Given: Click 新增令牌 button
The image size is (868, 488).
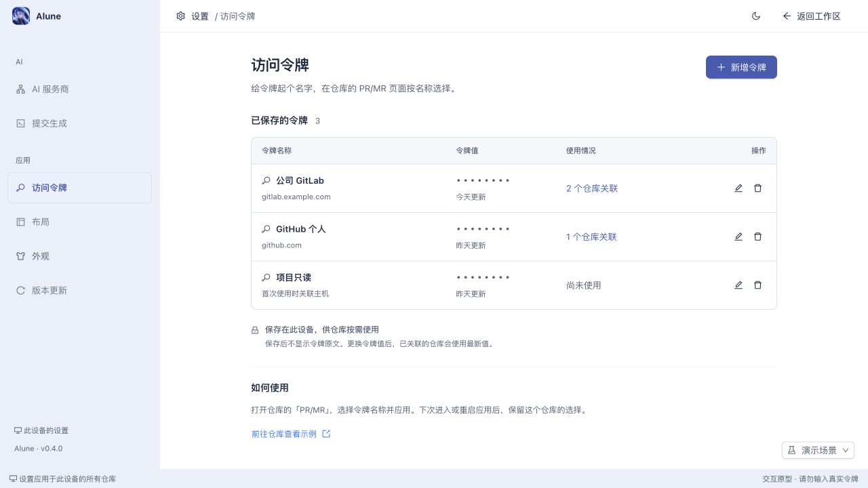Looking at the screenshot, I should pos(741,67).
